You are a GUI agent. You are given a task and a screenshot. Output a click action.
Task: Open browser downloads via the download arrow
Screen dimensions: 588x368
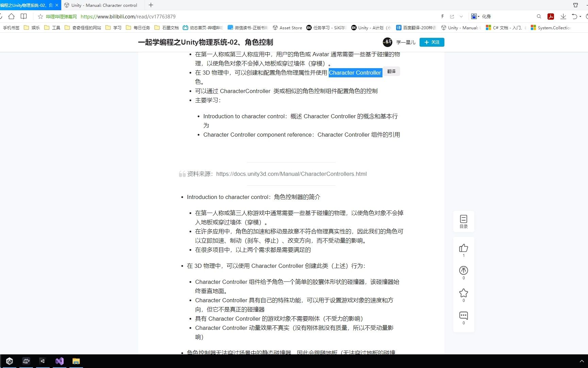(x=563, y=16)
